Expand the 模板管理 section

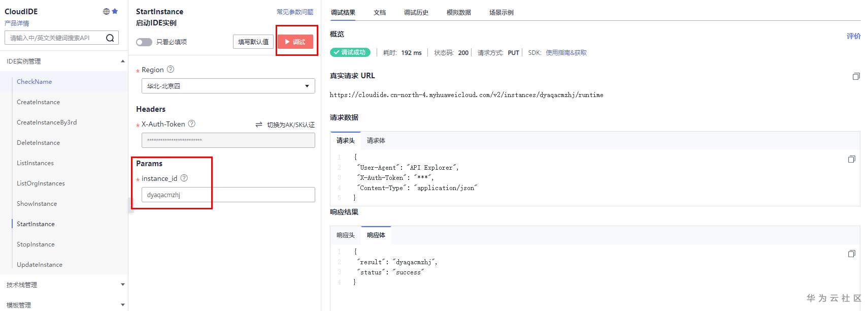pyautogui.click(x=122, y=305)
